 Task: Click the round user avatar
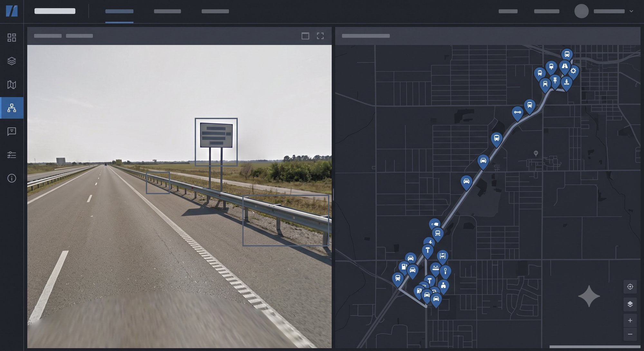pyautogui.click(x=582, y=11)
